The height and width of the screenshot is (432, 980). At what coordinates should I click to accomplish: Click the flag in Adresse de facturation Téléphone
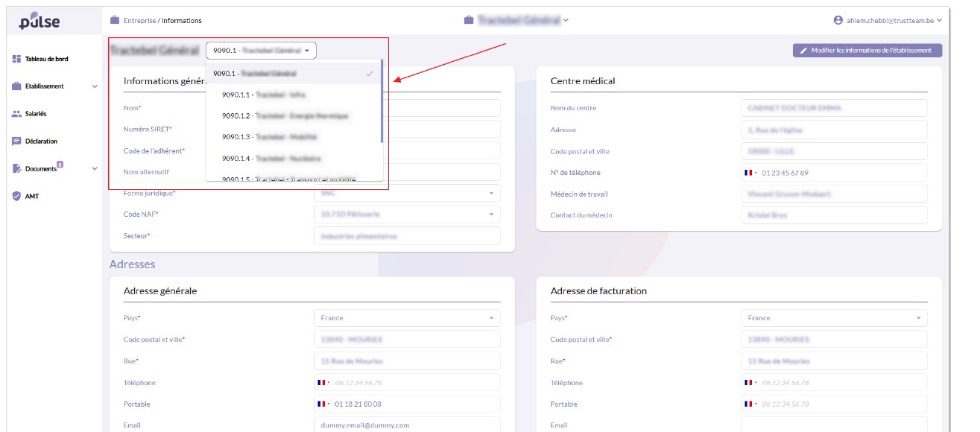[750, 383]
